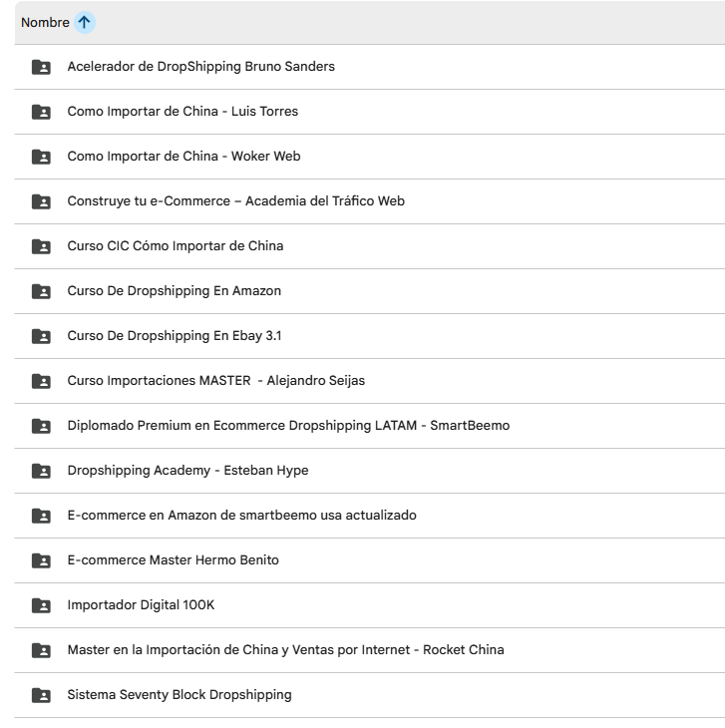Click the sort direction arrow next to Nombre

point(85,23)
